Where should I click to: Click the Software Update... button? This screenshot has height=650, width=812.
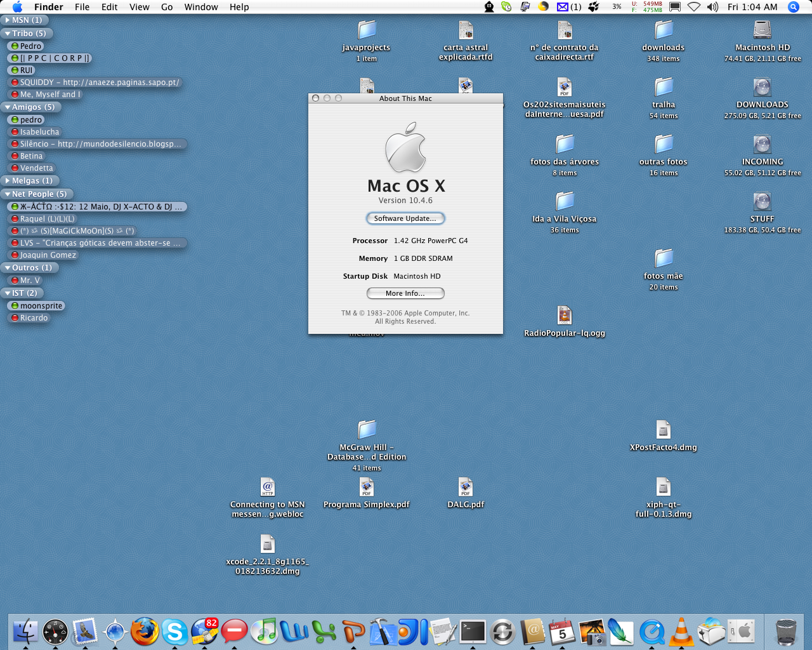(x=405, y=218)
